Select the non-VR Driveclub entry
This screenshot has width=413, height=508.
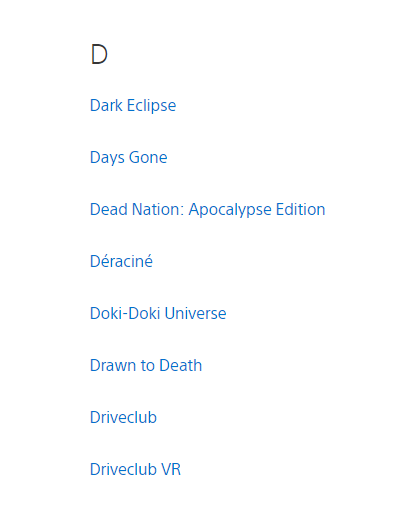click(x=123, y=417)
